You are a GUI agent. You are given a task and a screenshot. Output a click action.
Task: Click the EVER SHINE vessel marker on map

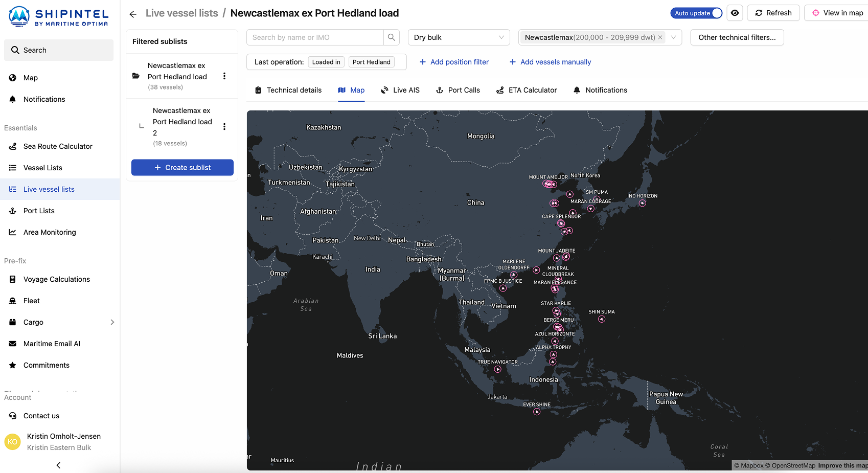pyautogui.click(x=537, y=412)
